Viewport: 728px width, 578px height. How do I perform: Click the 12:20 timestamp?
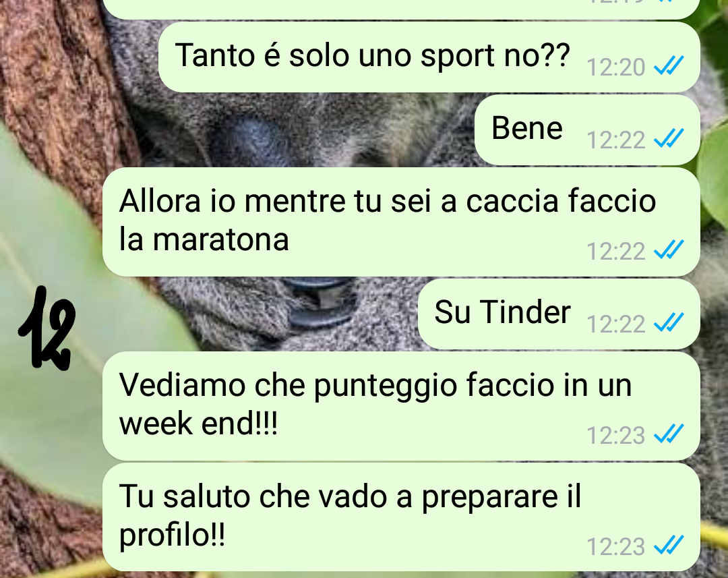click(x=616, y=67)
